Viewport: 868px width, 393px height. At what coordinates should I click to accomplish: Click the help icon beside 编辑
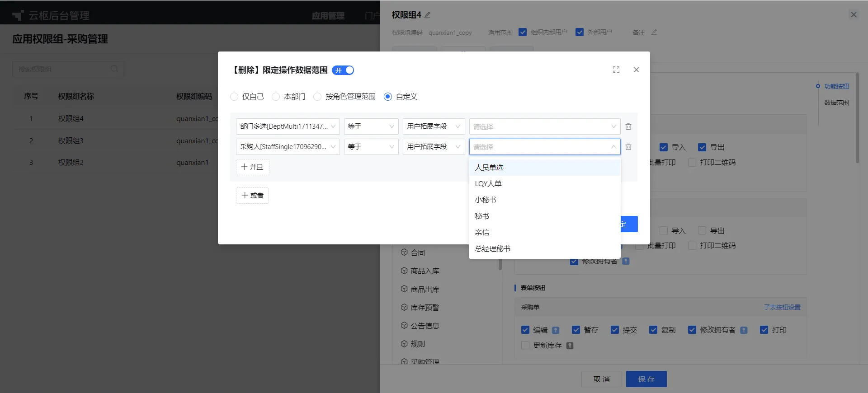(x=556, y=330)
